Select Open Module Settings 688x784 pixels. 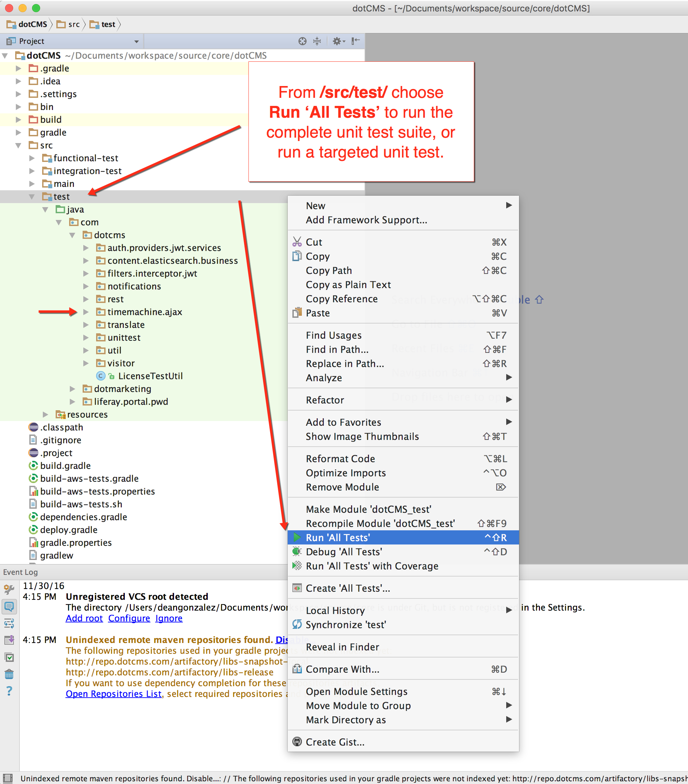(403, 691)
